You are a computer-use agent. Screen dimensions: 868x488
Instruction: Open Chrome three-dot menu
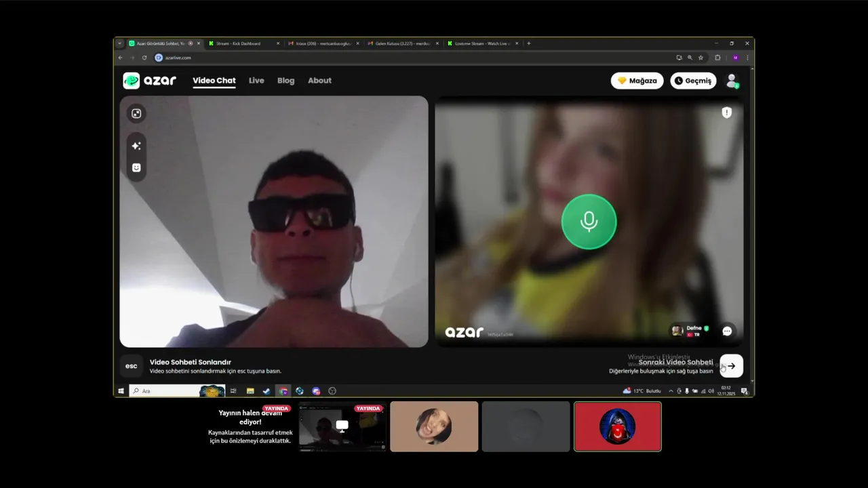tap(748, 58)
